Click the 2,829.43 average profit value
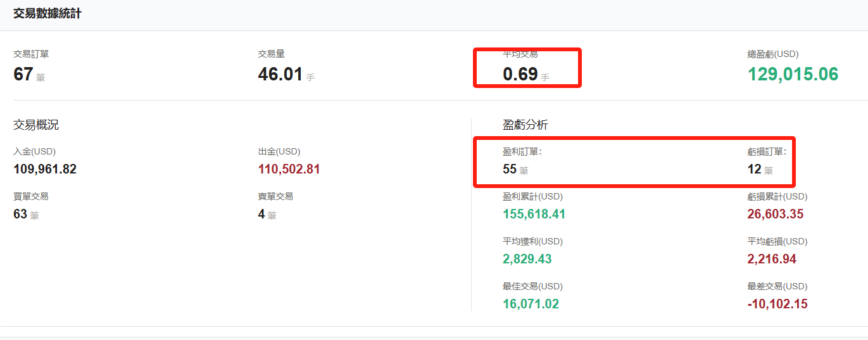868x340 pixels. coord(527,260)
